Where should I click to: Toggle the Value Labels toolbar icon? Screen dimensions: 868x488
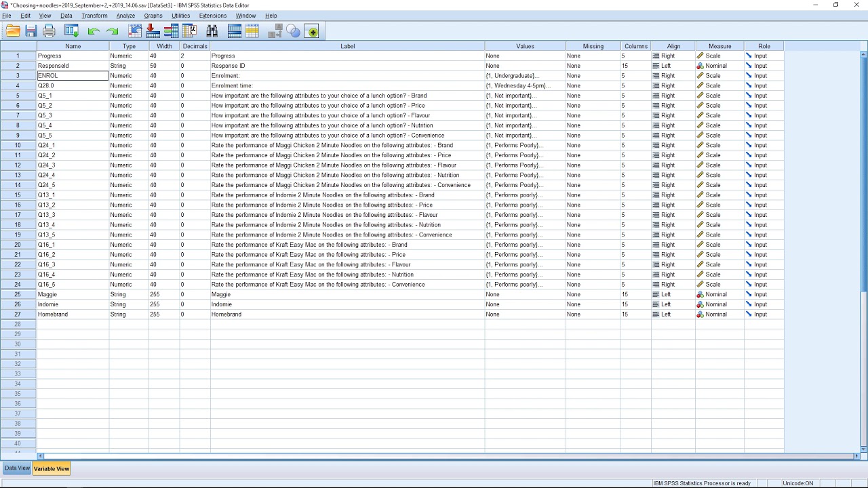point(275,31)
